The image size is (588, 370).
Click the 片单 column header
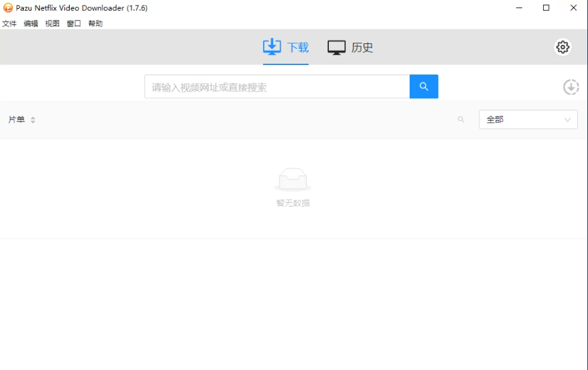(16, 119)
